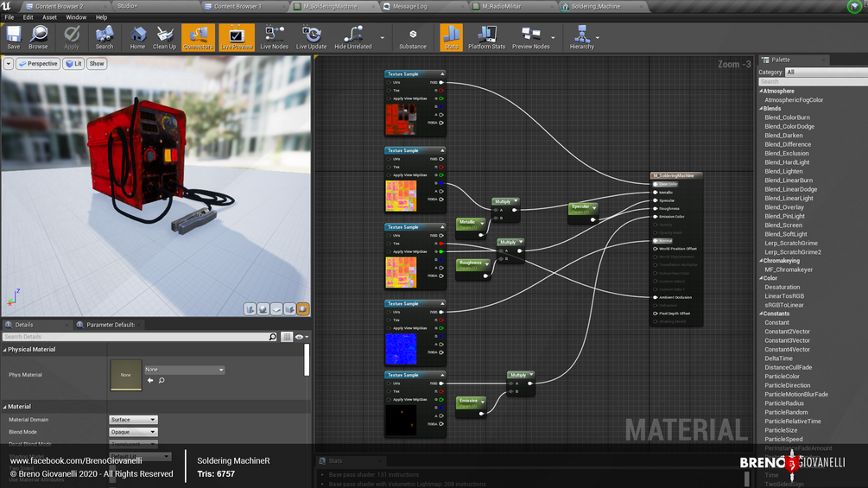Select cube preview mesh icon
This screenshot has height=488, width=868.
pos(289,308)
